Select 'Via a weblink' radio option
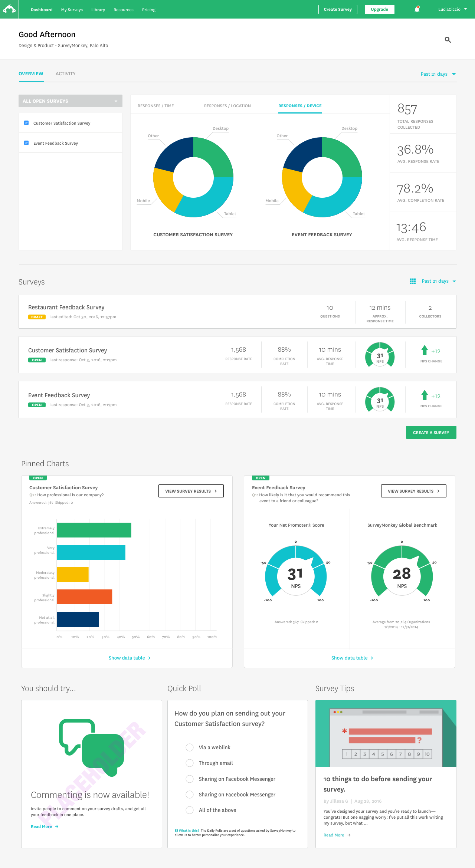The width and height of the screenshot is (475, 868). tap(190, 747)
